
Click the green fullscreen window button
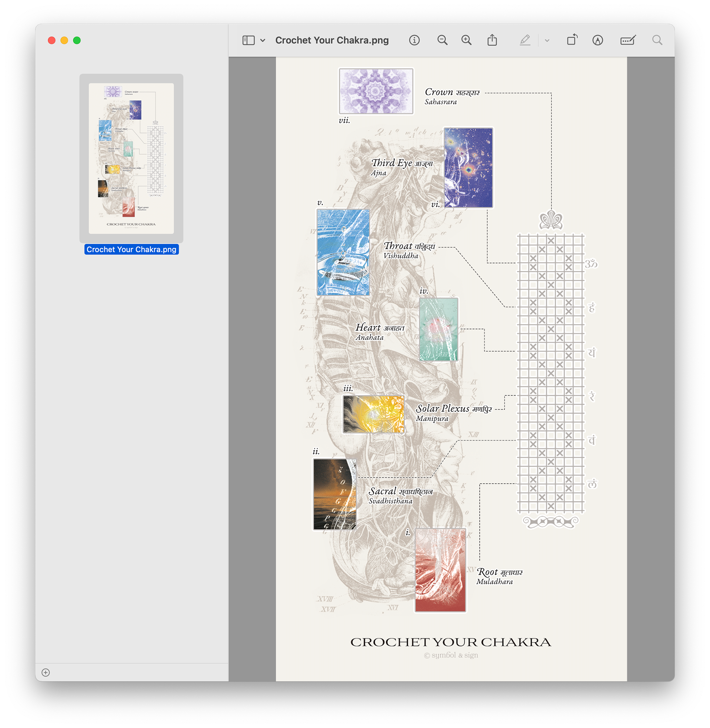point(77,40)
